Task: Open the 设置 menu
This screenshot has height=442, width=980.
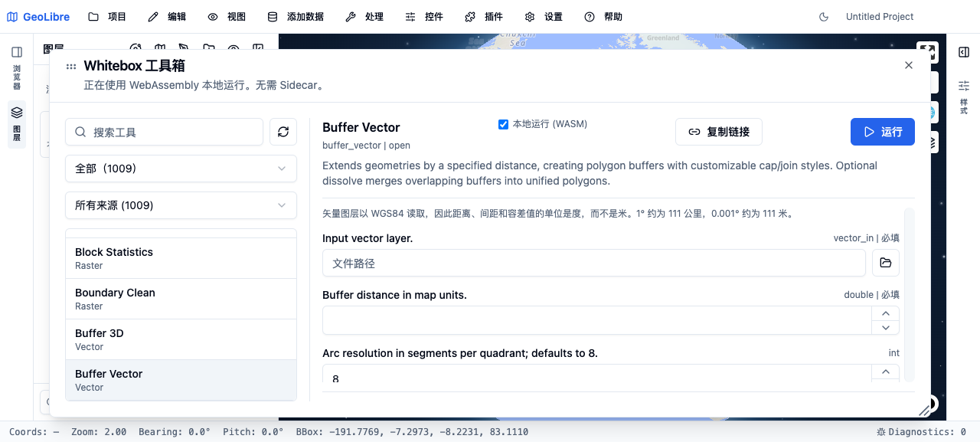Action: (544, 17)
